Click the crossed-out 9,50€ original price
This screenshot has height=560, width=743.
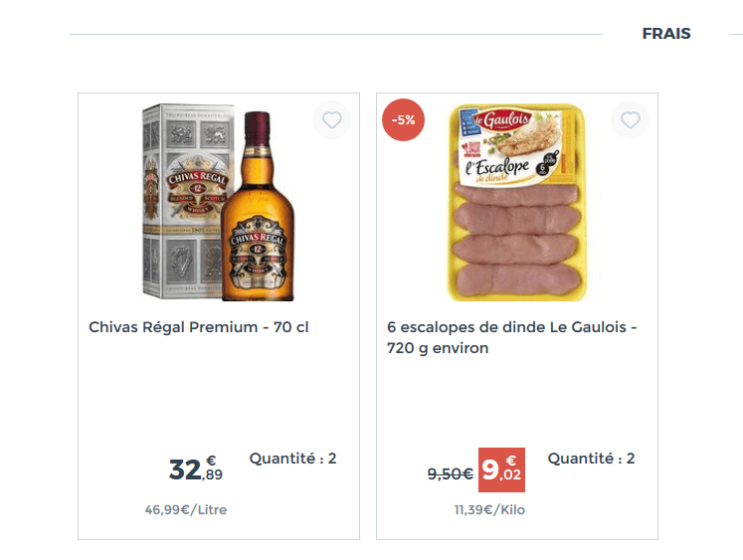(x=450, y=474)
